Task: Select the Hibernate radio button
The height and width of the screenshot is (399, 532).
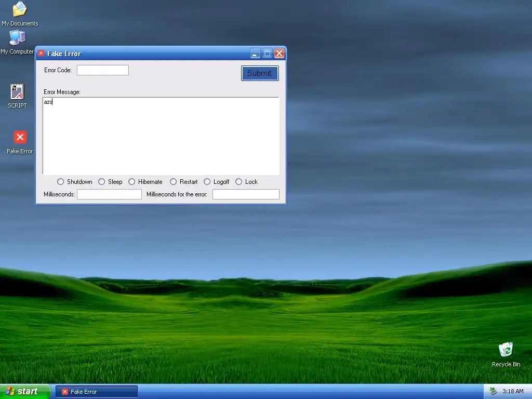Action: pyautogui.click(x=131, y=182)
